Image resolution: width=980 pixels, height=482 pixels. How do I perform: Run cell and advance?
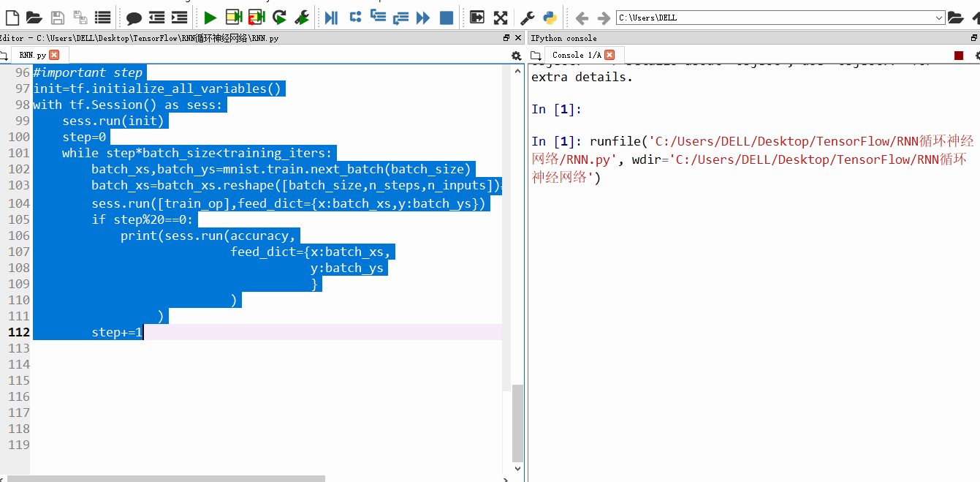tap(257, 18)
